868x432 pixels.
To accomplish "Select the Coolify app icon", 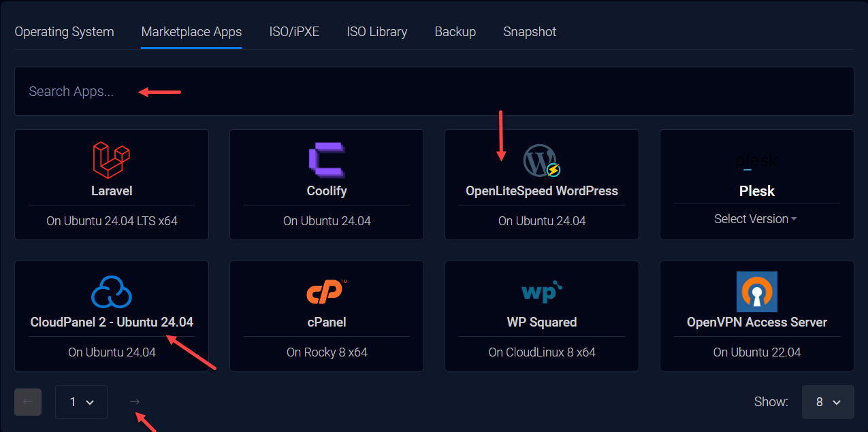I will click(326, 161).
